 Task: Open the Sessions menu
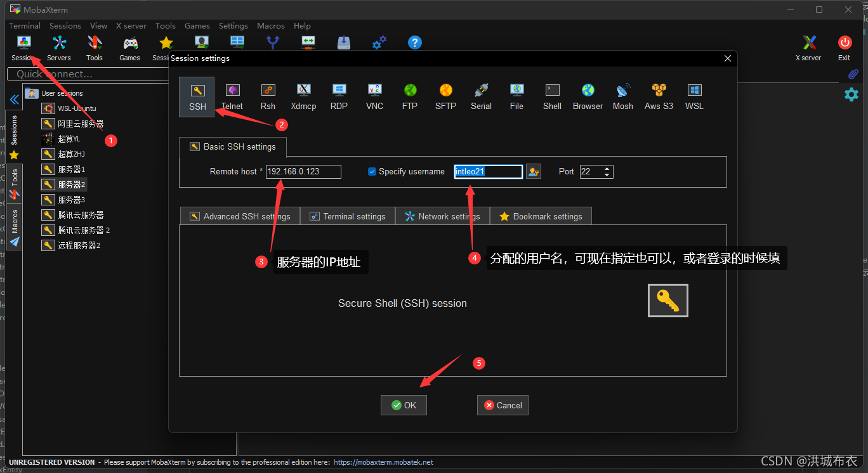click(65, 26)
